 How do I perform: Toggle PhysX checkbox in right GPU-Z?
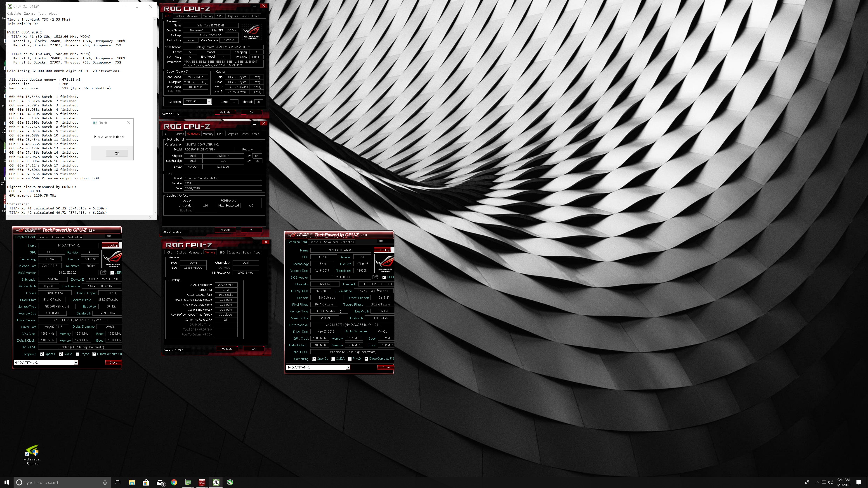[350, 359]
